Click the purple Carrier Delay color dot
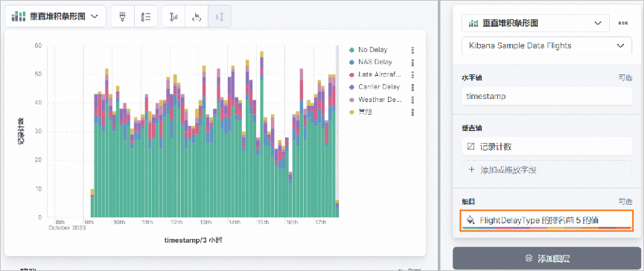 click(x=351, y=87)
